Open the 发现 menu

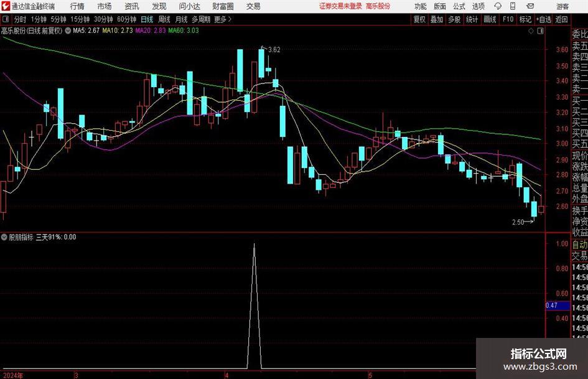(159, 6)
